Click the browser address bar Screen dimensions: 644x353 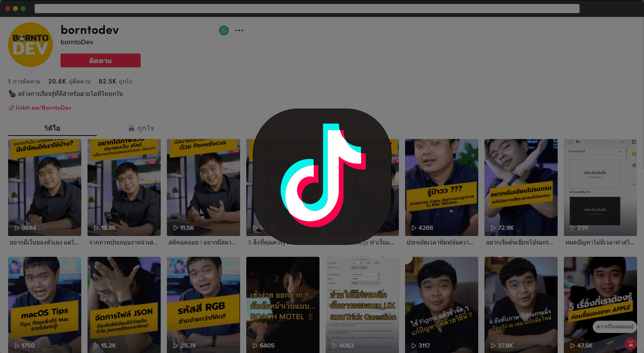(x=307, y=8)
